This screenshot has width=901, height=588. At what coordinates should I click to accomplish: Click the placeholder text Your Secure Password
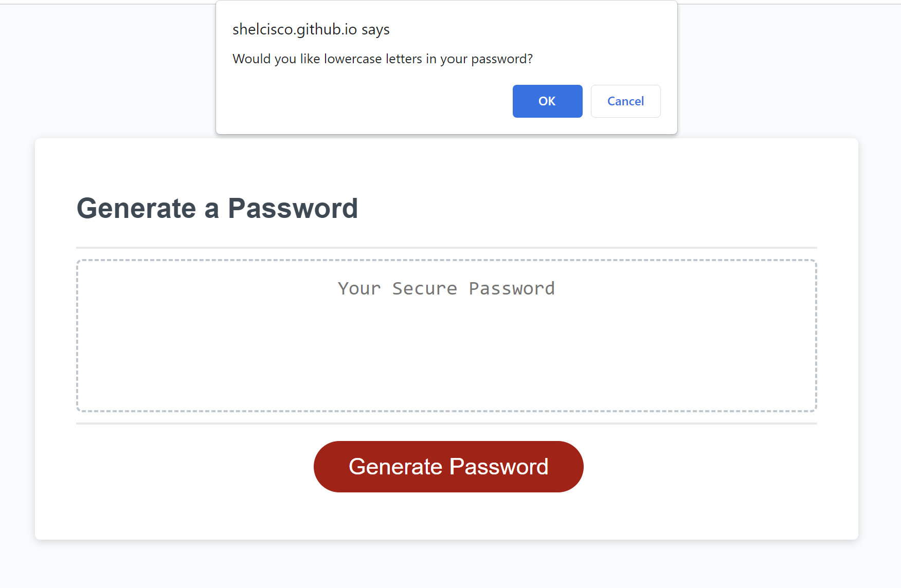pos(445,288)
